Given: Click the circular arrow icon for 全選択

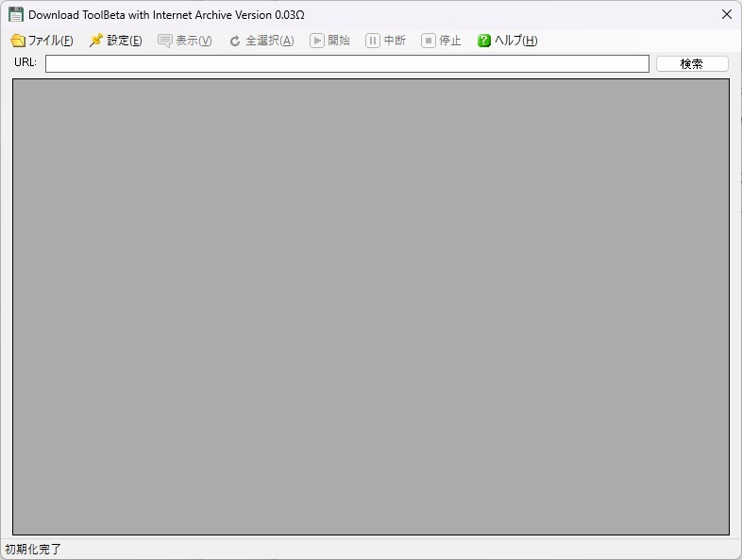Looking at the screenshot, I should coord(235,41).
